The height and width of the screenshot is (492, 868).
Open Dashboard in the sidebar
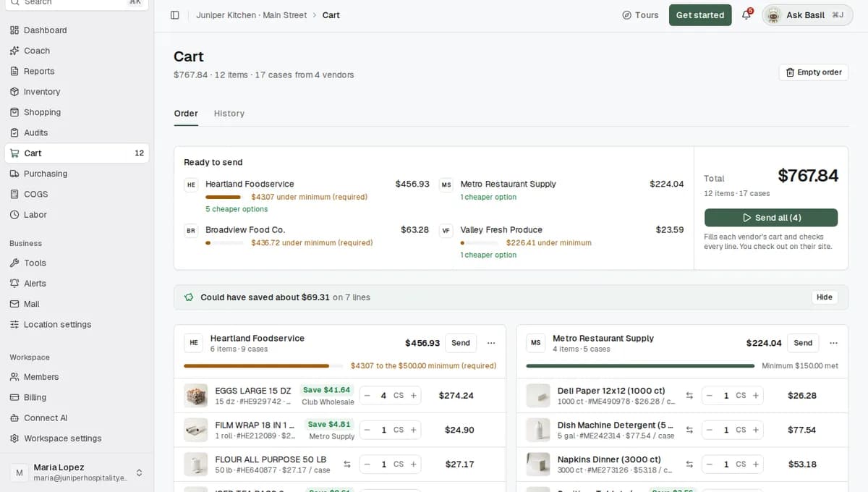click(77, 30)
